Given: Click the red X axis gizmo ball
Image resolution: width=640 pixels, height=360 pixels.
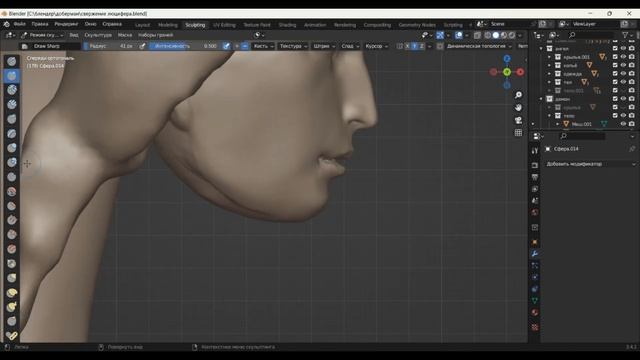Looking at the screenshot, I should [x=520, y=72].
